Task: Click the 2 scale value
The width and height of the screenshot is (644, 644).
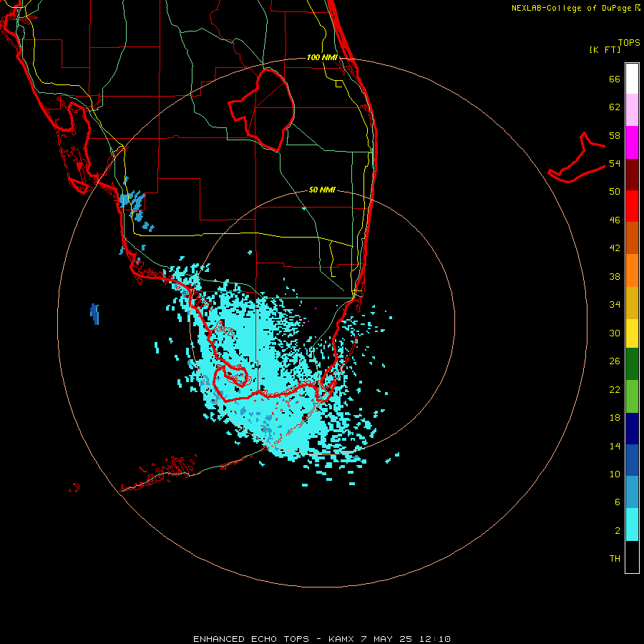Action: pyautogui.click(x=618, y=531)
